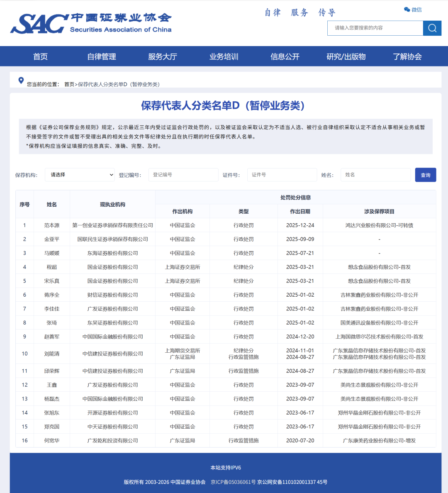448x493 pixels.
Task: Select the name 李佳佳 in row 7
Action: coord(52,309)
